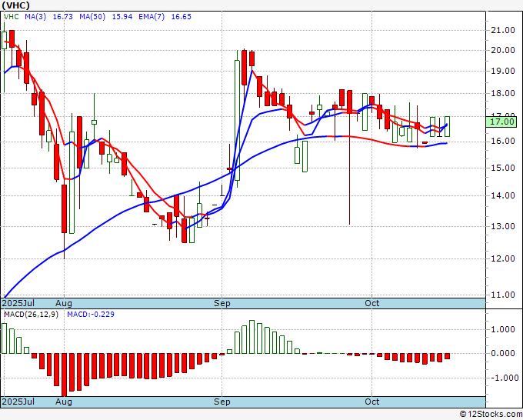Click the Sep marker on MACD timeline
523x420 pixels.
point(222,402)
